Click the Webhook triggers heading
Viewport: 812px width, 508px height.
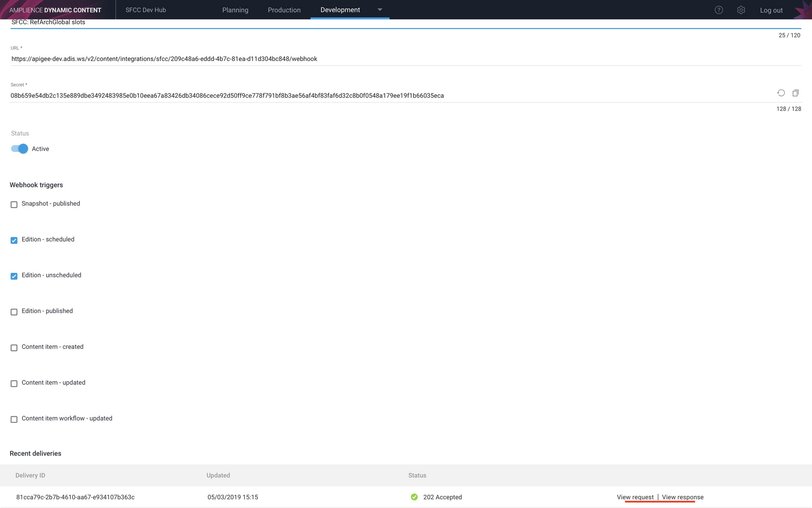coord(36,185)
